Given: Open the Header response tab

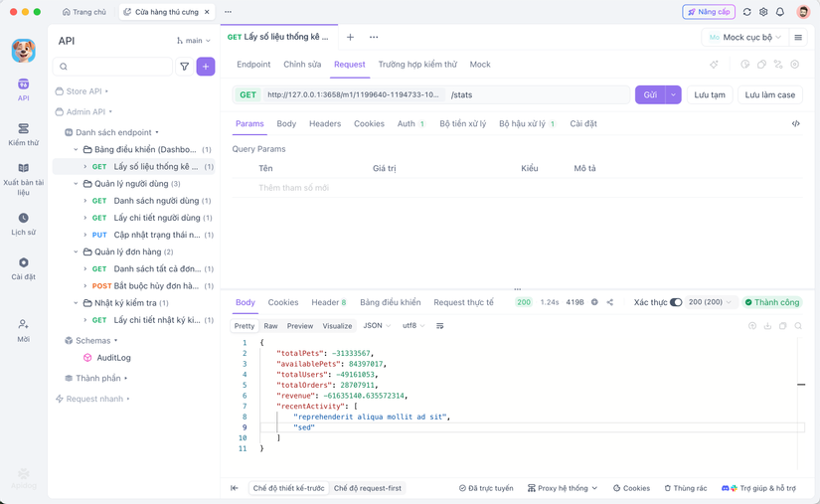Looking at the screenshot, I should click(328, 302).
